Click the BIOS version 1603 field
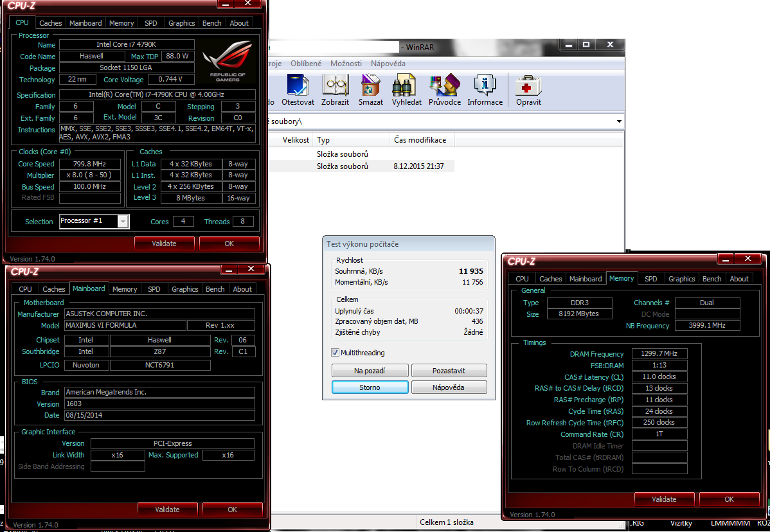This screenshot has height=532, width=770. click(x=159, y=403)
